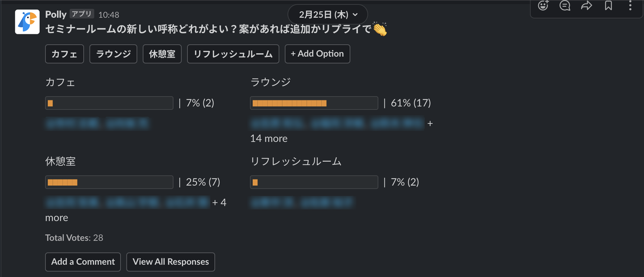The width and height of the screenshot is (644, 277).
Task: Bookmark this Polly poll message
Action: click(x=608, y=6)
